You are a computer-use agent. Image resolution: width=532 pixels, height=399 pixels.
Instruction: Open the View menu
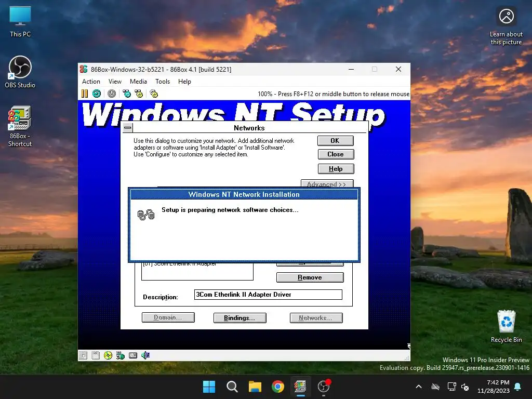115,82
